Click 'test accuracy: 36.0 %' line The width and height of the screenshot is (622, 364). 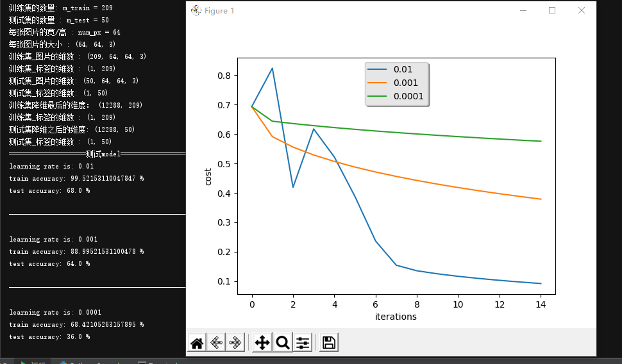tap(49, 336)
